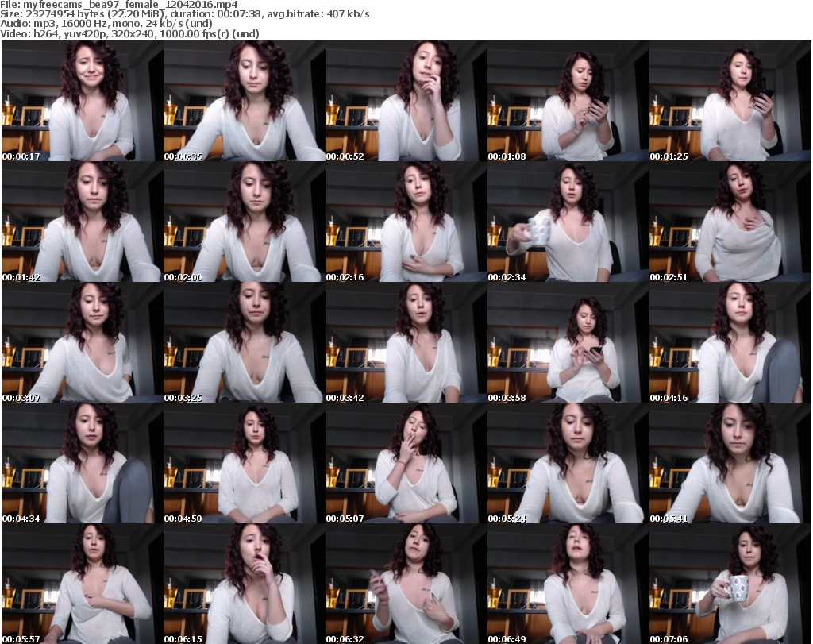The width and height of the screenshot is (813, 644).
Task: Select the thumbnail frame timestamped 00:01:08
Action: (568, 101)
